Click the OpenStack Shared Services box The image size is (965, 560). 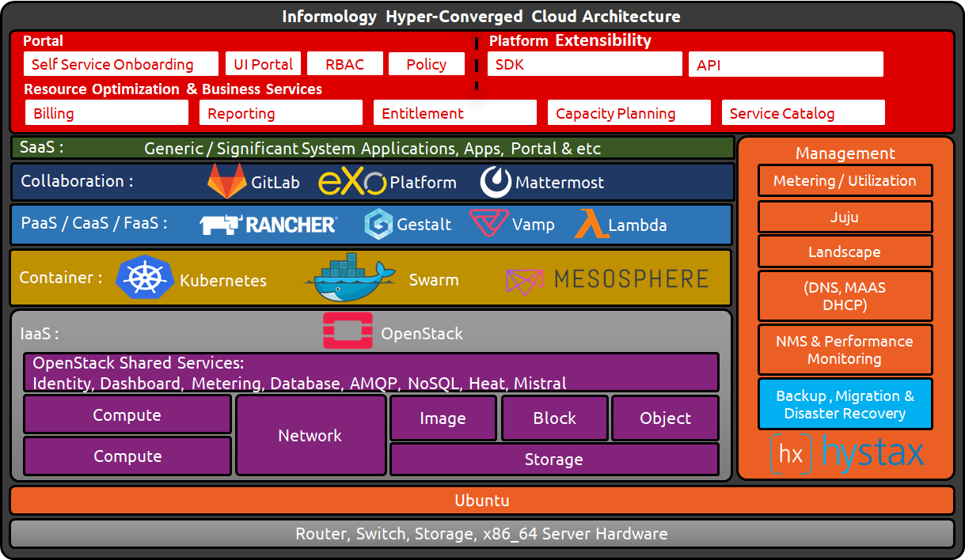coord(371,373)
